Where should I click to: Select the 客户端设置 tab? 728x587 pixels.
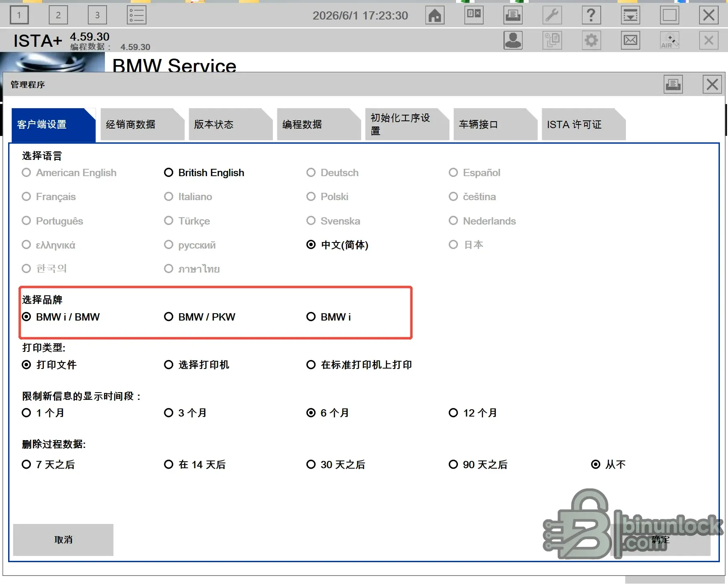pos(54,124)
